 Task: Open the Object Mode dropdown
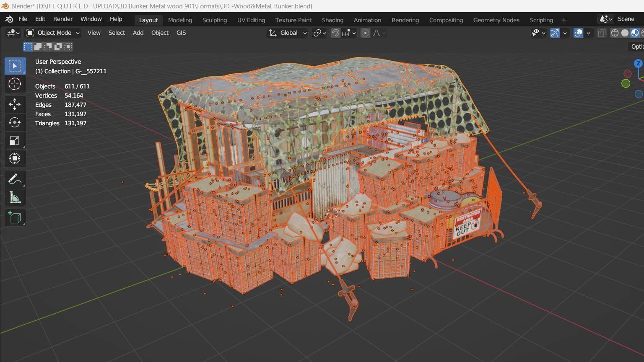(x=53, y=33)
